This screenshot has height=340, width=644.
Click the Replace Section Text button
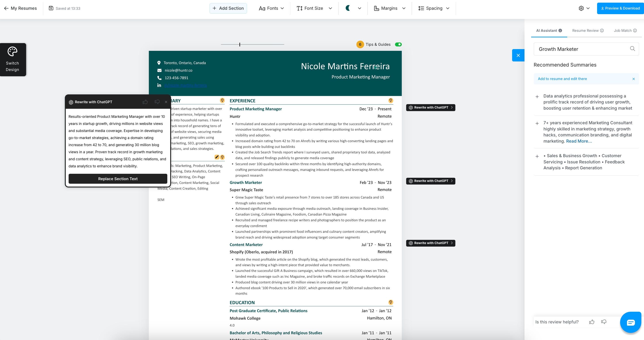coord(118,179)
